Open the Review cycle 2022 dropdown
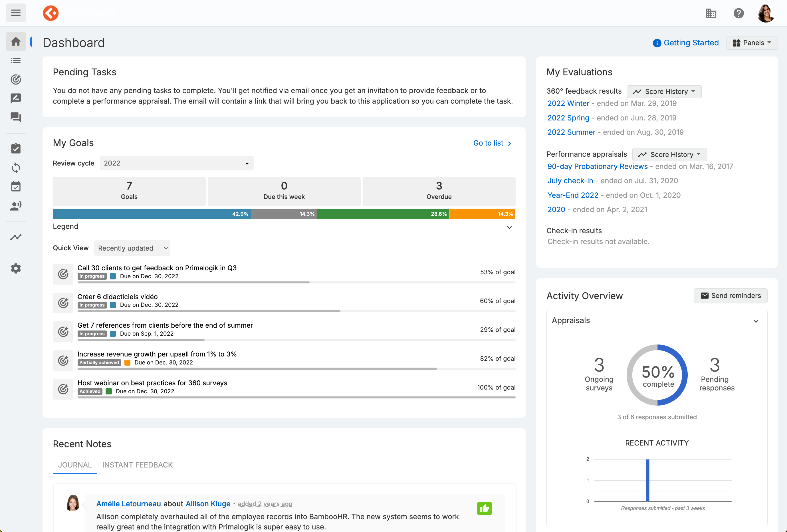Image resolution: width=787 pixels, height=532 pixels. tap(176, 163)
